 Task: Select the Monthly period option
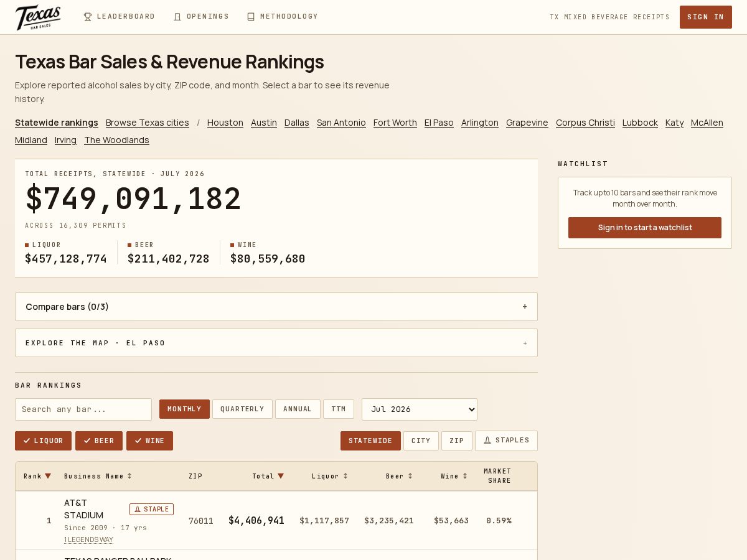point(184,409)
